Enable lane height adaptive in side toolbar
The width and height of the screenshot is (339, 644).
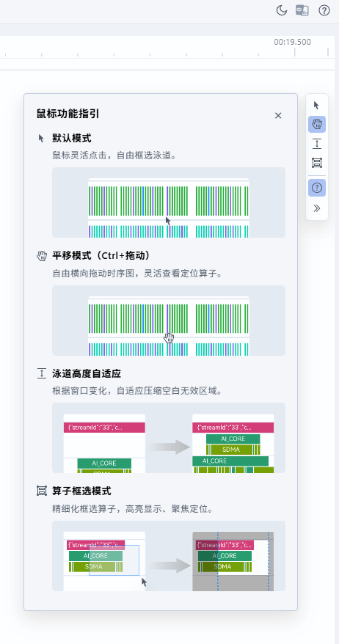coord(317,144)
